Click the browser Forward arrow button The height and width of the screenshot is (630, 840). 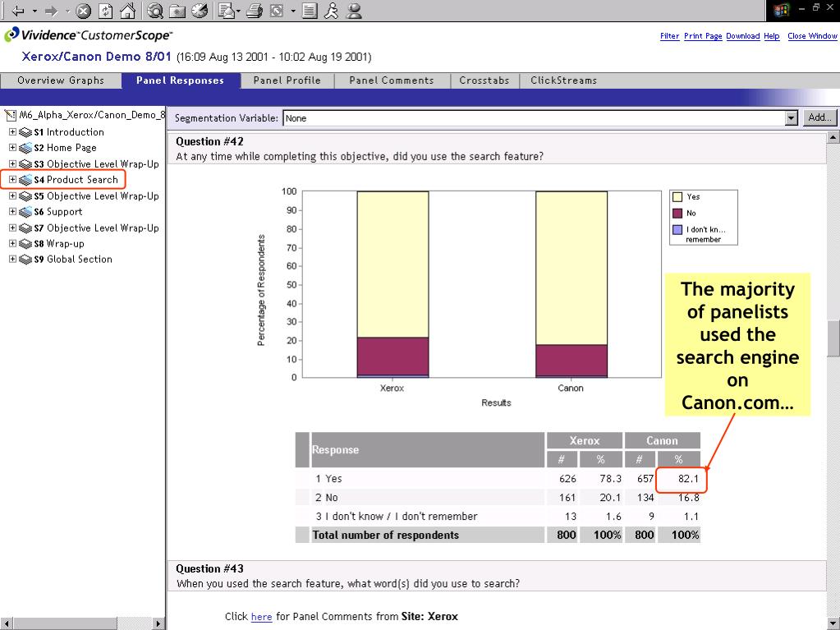(52, 11)
